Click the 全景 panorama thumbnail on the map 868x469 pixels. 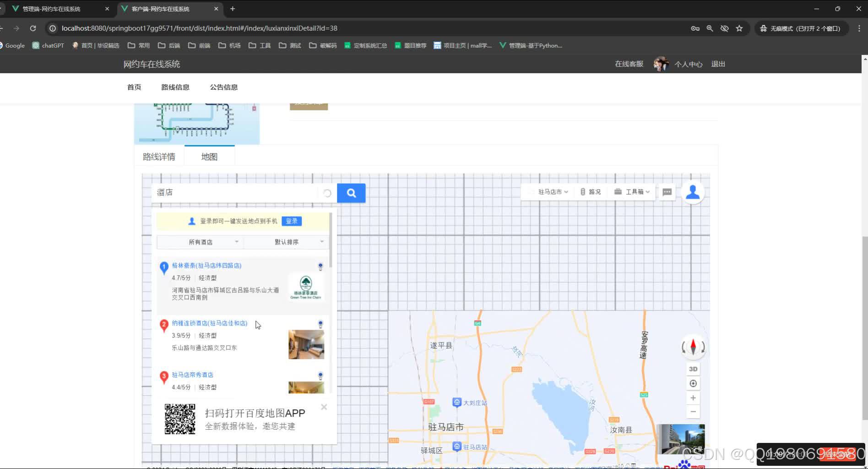click(x=681, y=439)
